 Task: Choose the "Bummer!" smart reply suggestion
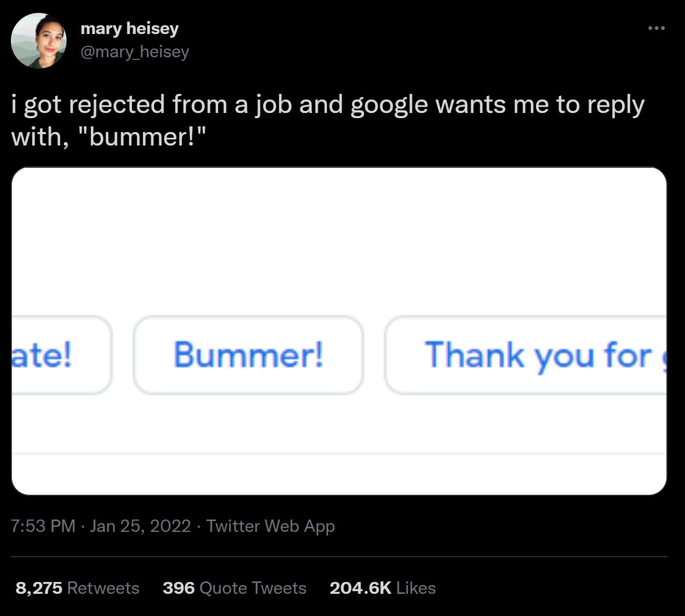coord(248,355)
